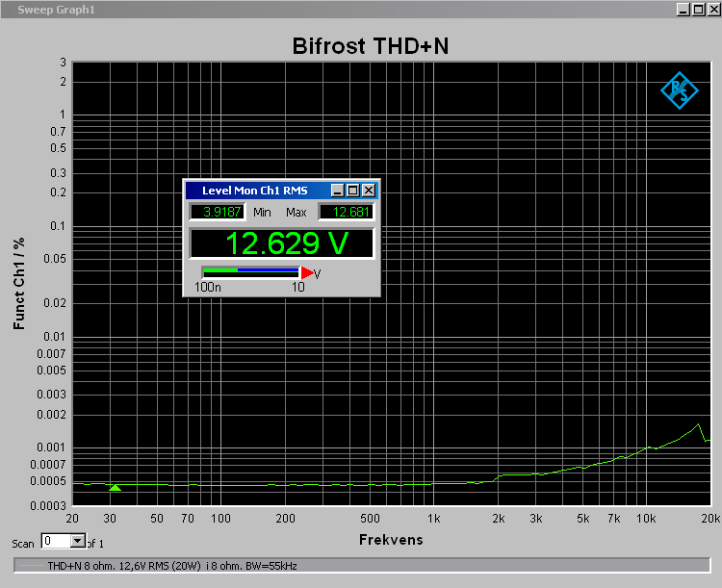Click the 'of 1' scan count text

pyautogui.click(x=95, y=544)
